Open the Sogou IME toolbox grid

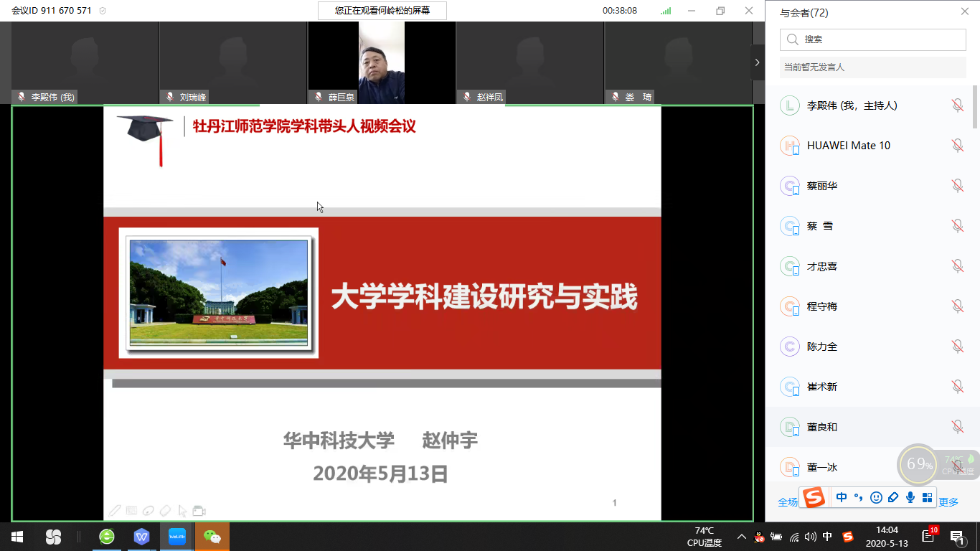tap(927, 498)
